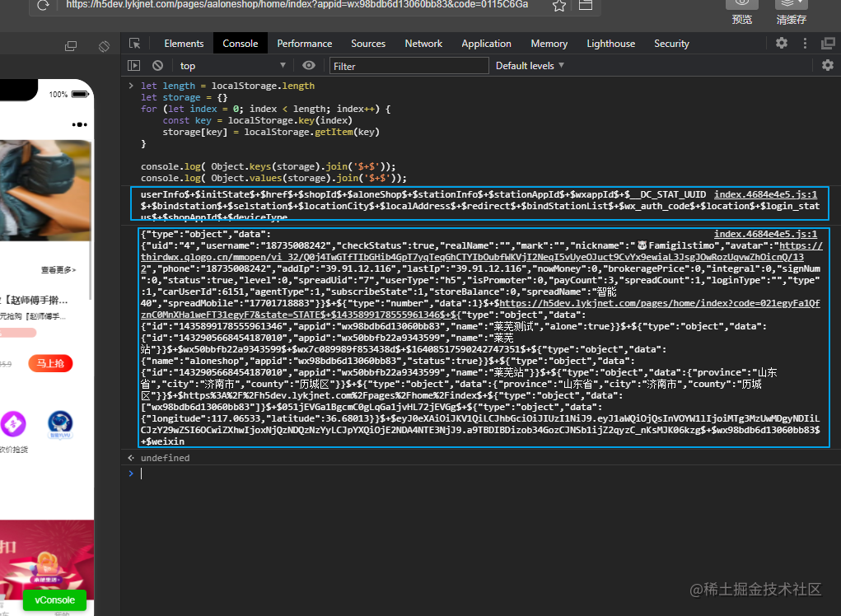Switch to the Application tab
Screen dimensions: 841x616
pyautogui.click(x=486, y=44)
